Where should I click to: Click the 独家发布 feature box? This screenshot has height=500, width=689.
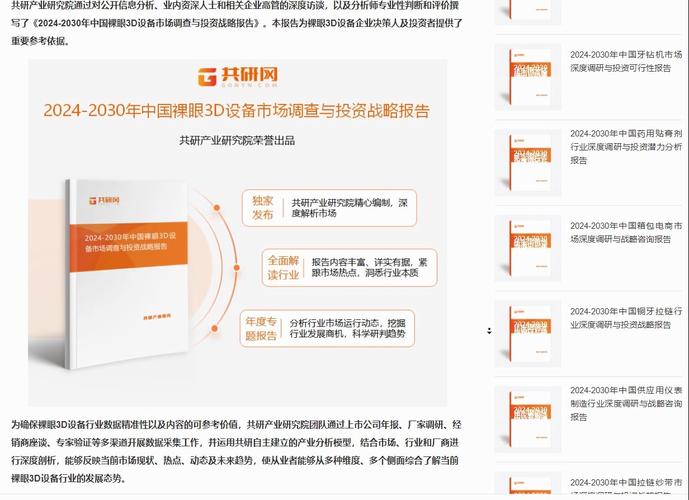click(329, 208)
